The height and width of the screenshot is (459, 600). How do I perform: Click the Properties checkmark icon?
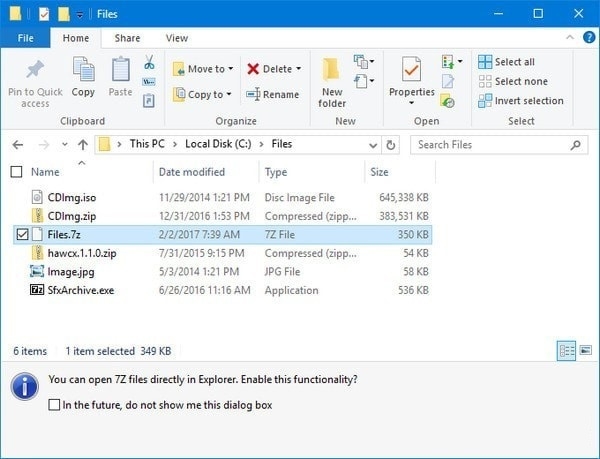coord(411,70)
